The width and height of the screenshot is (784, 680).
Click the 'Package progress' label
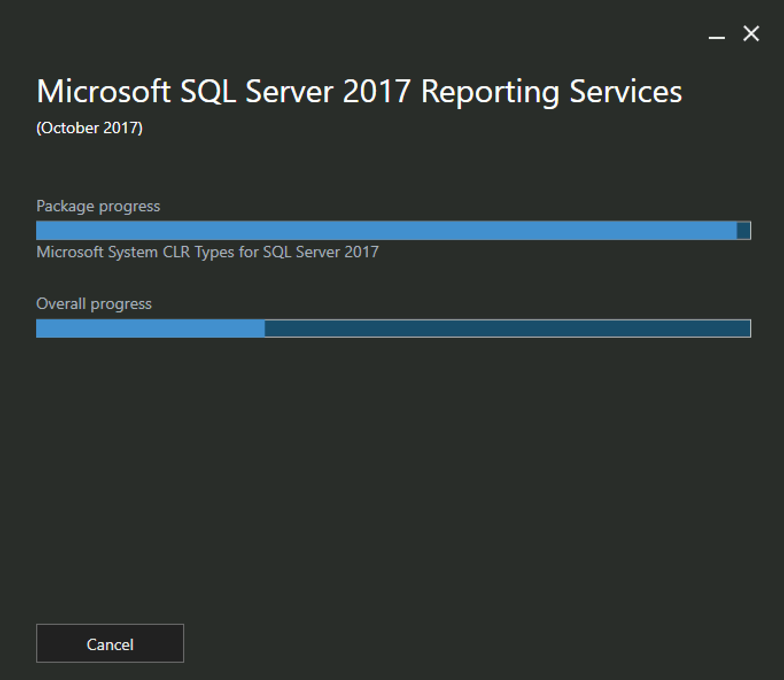click(x=98, y=206)
